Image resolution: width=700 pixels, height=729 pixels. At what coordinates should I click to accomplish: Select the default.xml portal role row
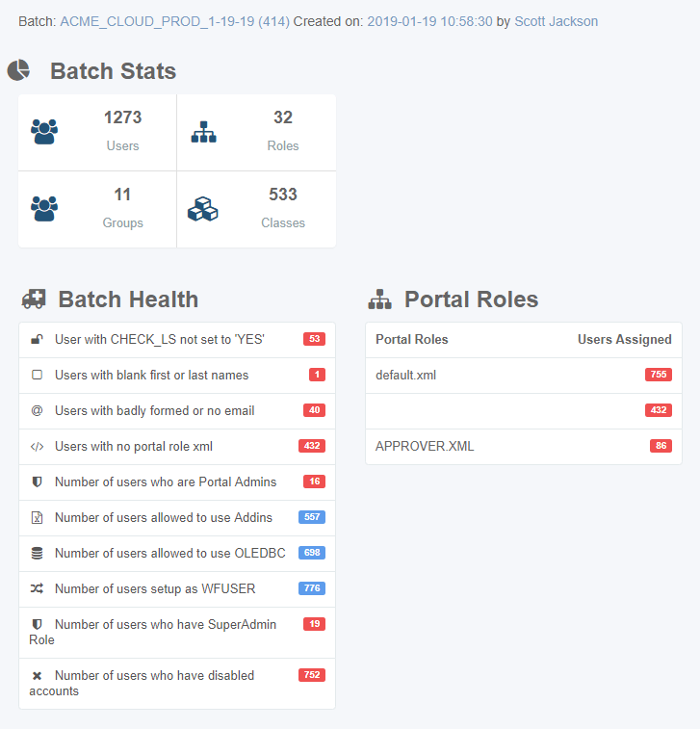[x=524, y=376]
